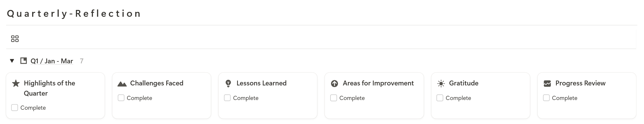The height and width of the screenshot is (124, 644).
Task: Click the sun icon on Gratitude card
Action: tap(441, 83)
